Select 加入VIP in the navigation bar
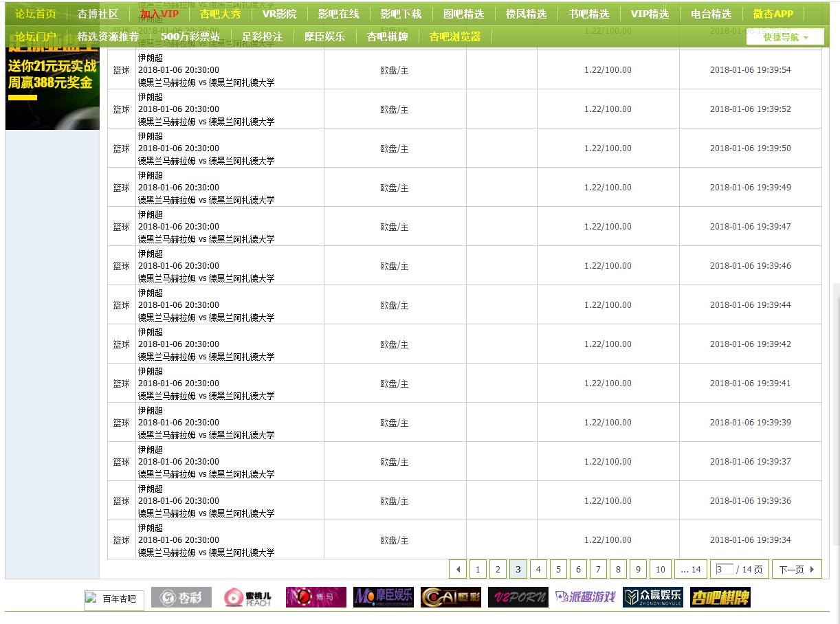 [x=159, y=14]
